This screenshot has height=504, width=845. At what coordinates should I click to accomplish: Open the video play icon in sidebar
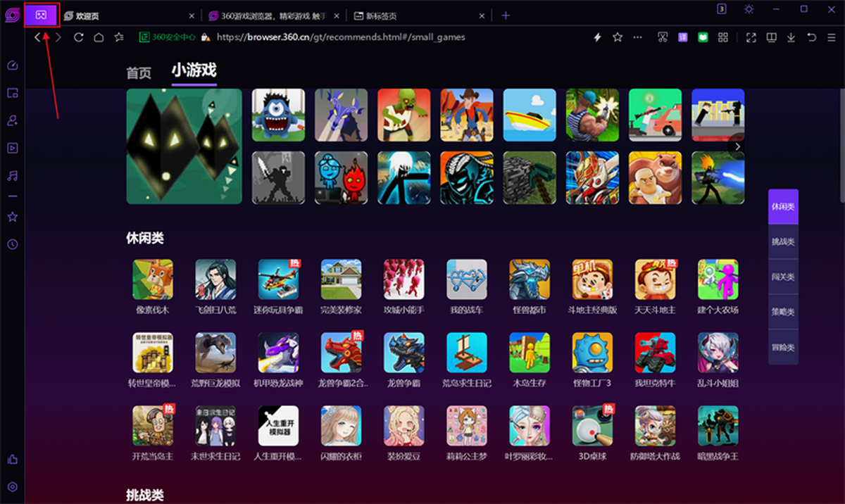coord(12,148)
